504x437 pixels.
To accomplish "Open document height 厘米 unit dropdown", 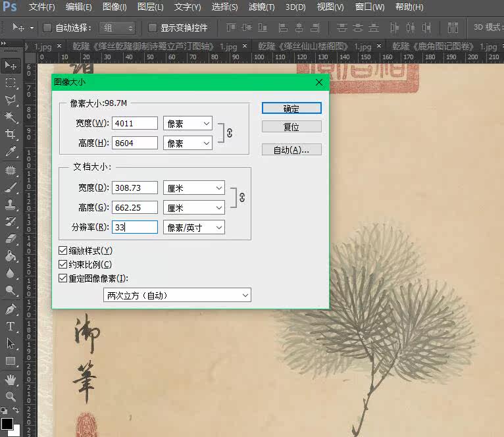I will pos(194,208).
